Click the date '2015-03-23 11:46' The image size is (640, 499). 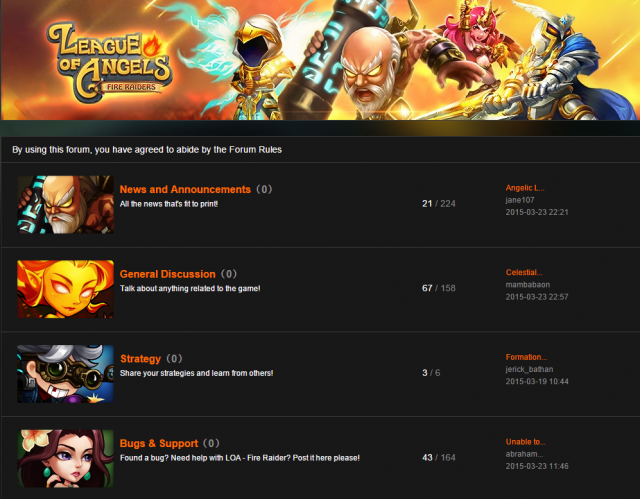(537, 466)
